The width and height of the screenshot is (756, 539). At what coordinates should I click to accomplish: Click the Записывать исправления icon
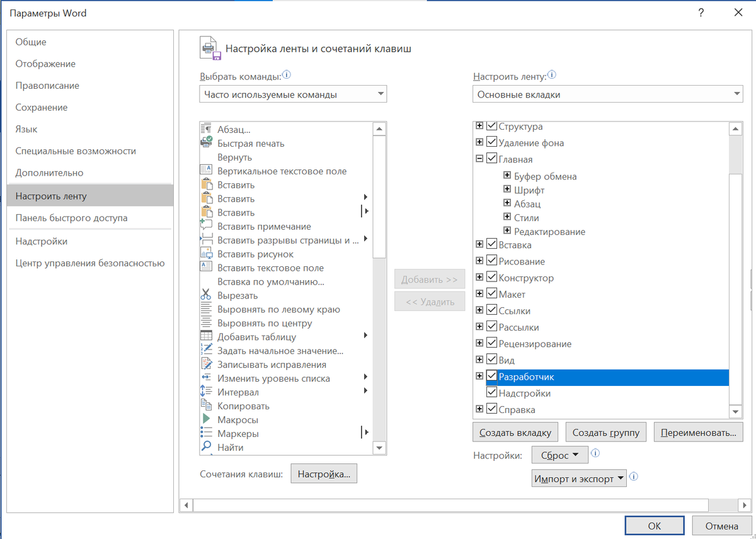tap(206, 365)
